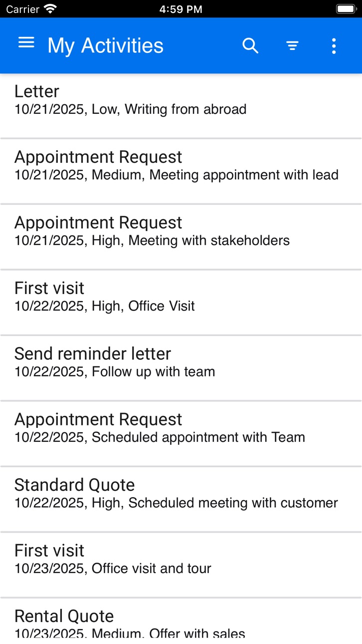This screenshot has width=362, height=644.
Task: Open the filter activities icon
Action: point(292,46)
